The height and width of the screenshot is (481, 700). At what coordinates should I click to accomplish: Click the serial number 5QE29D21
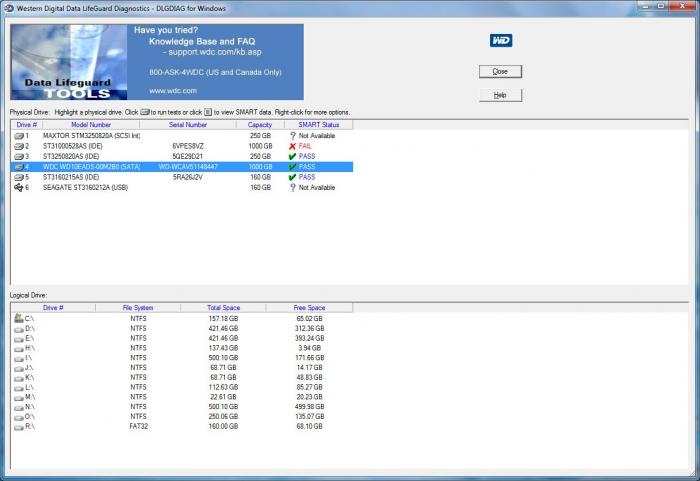coord(188,156)
